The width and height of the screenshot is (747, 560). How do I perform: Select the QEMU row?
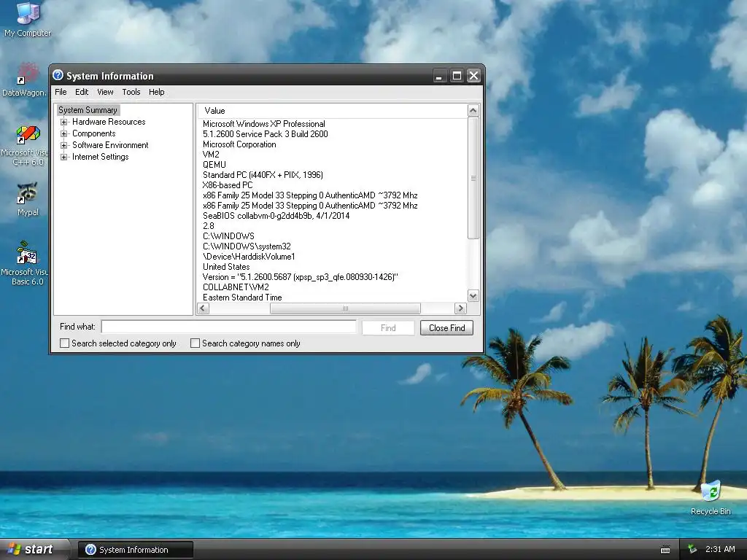tap(214, 165)
